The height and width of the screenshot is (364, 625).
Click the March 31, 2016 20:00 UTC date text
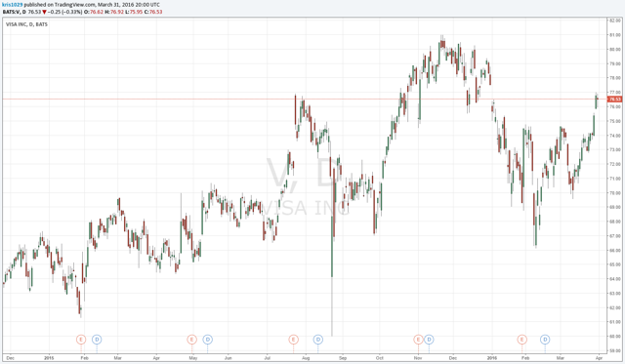(x=129, y=5)
